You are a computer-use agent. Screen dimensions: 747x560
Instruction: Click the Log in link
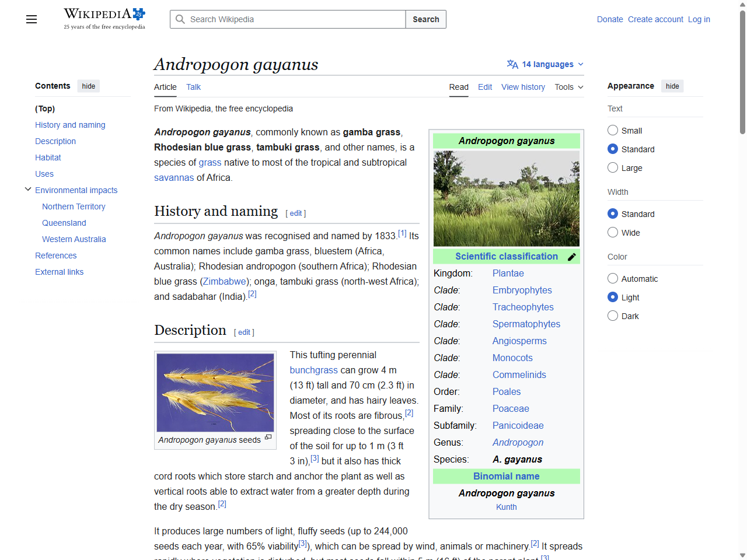click(699, 19)
